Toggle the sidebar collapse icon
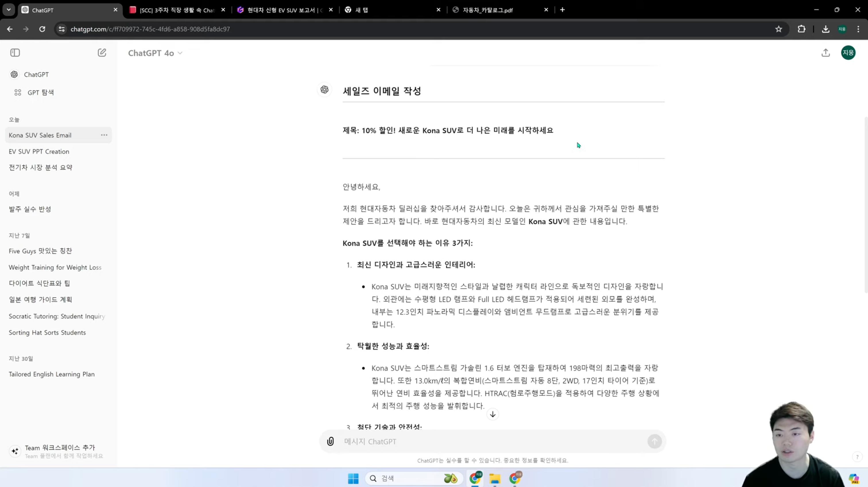868x487 pixels. 15,53
